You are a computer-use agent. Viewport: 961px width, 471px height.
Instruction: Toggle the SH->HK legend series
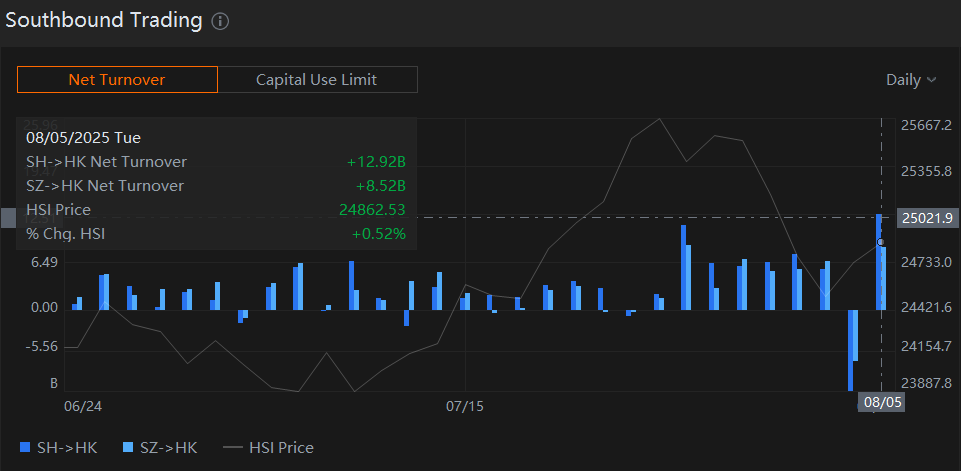59,448
